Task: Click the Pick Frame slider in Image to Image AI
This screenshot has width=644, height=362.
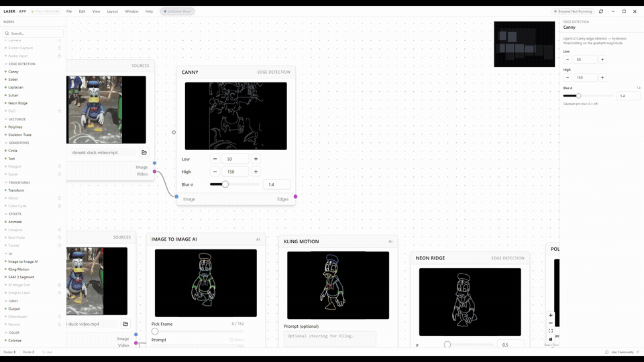Action: tap(197, 331)
